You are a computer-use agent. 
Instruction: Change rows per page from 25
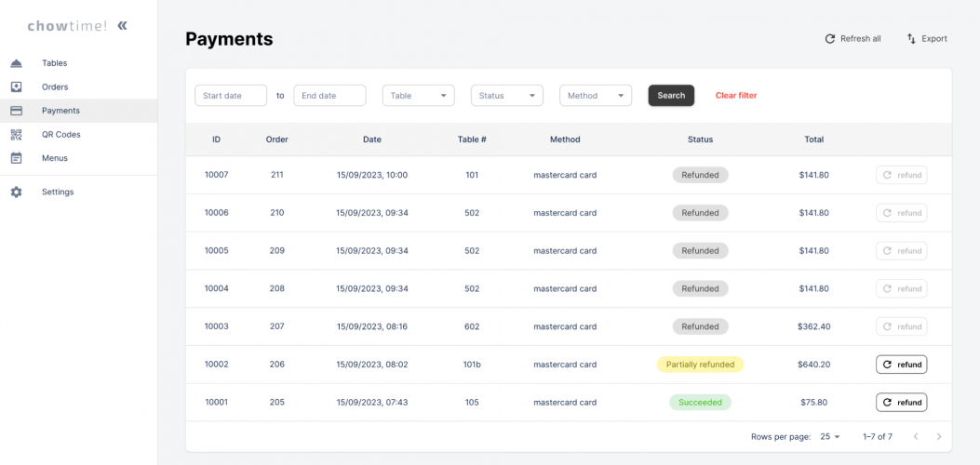coord(830,436)
